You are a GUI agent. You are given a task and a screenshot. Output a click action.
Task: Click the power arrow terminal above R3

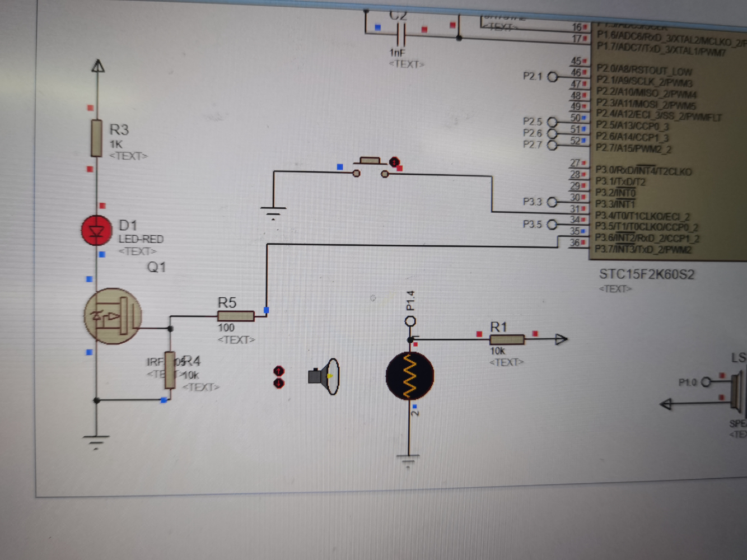98,66
